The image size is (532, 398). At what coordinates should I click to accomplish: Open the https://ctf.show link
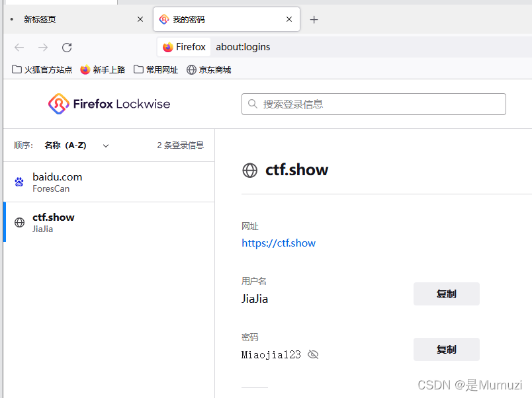coord(278,243)
